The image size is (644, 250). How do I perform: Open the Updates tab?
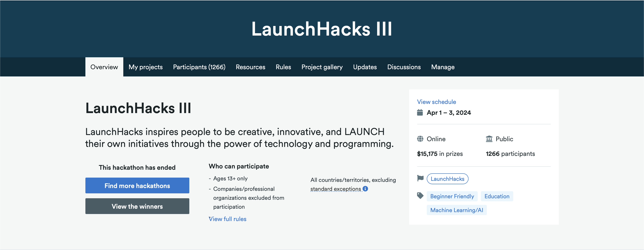point(365,67)
